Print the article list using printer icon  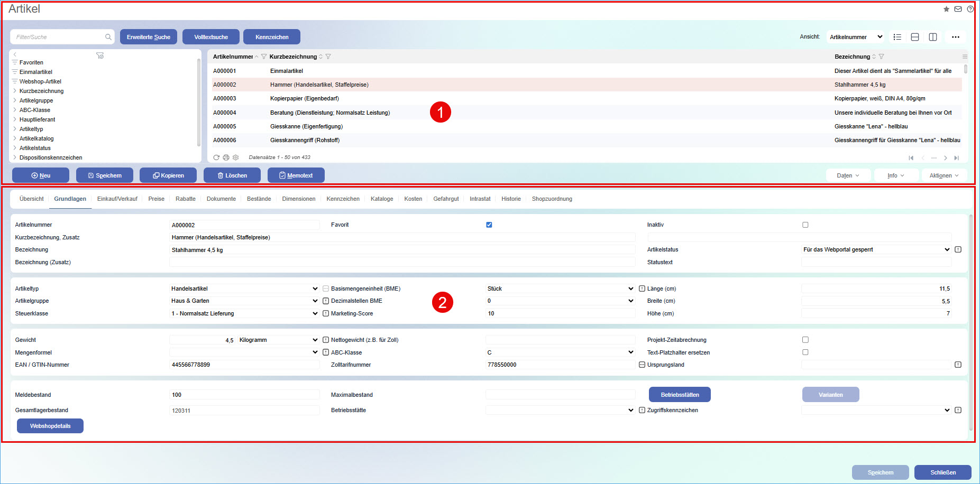click(x=226, y=157)
